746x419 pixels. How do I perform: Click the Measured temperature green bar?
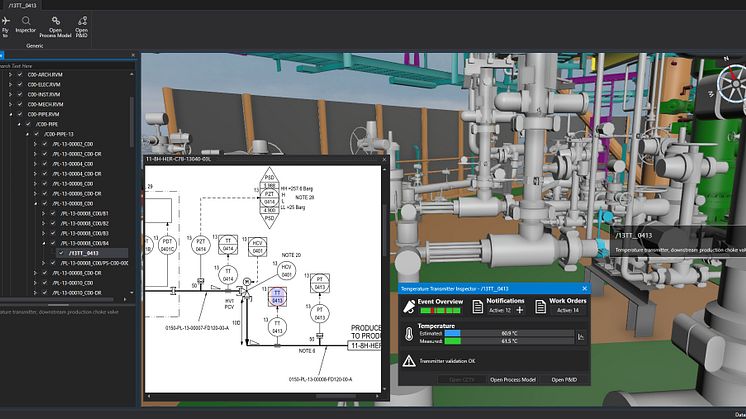point(452,341)
